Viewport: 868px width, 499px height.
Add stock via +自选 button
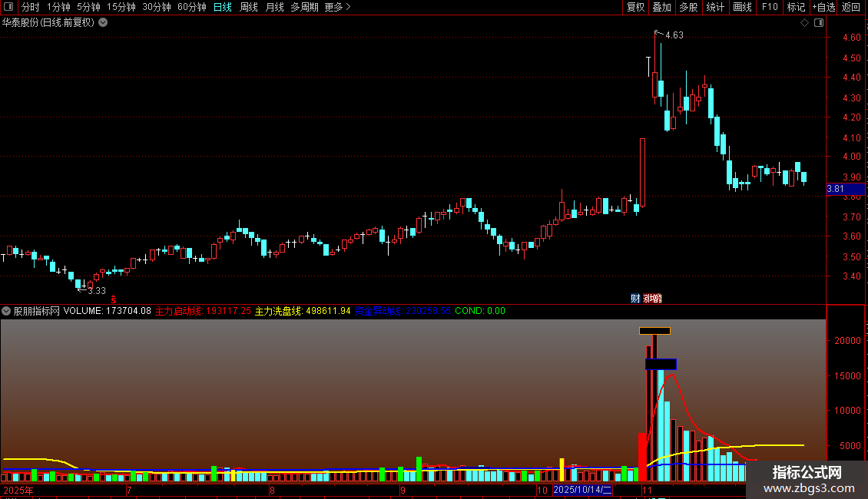[823, 7]
